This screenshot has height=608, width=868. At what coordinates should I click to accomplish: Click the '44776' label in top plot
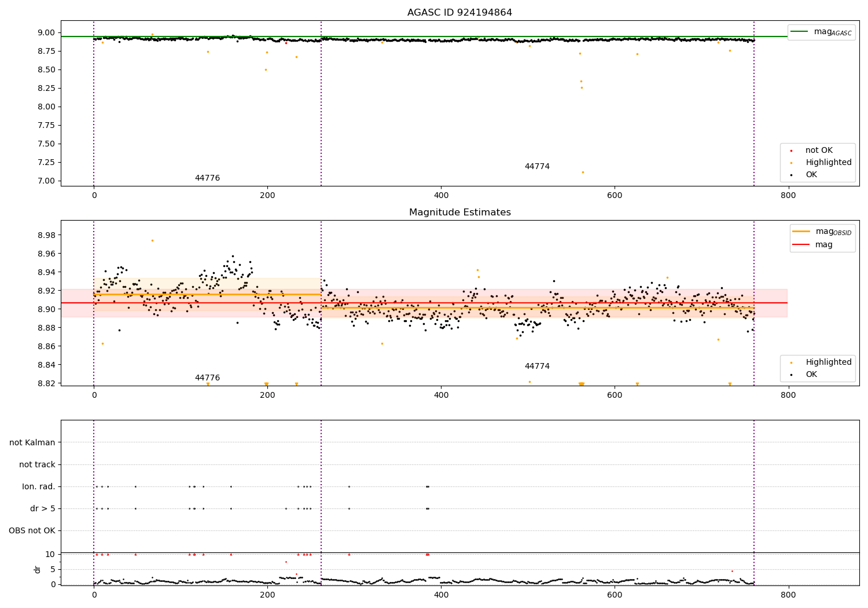[207, 178]
